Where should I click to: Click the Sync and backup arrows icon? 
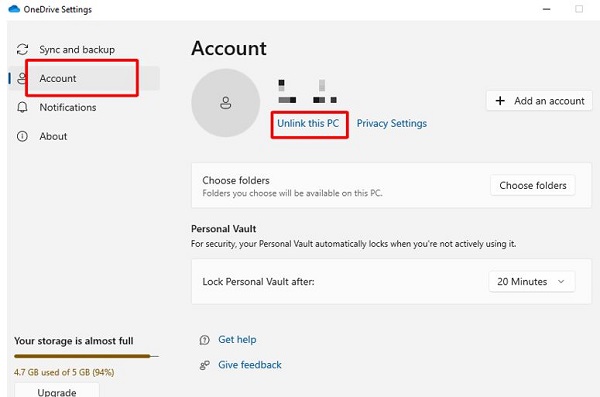[22, 49]
